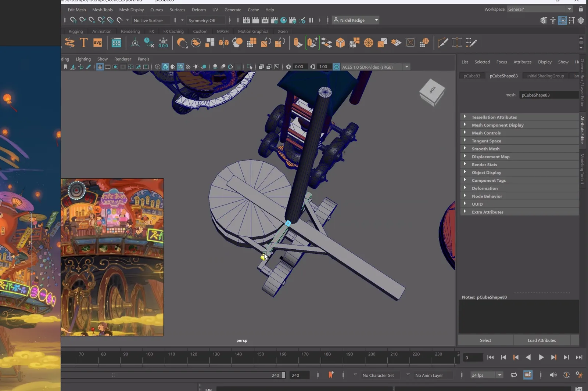Open the viewport Renderer menu
Screen dimensions: 588x391
tap(122, 59)
